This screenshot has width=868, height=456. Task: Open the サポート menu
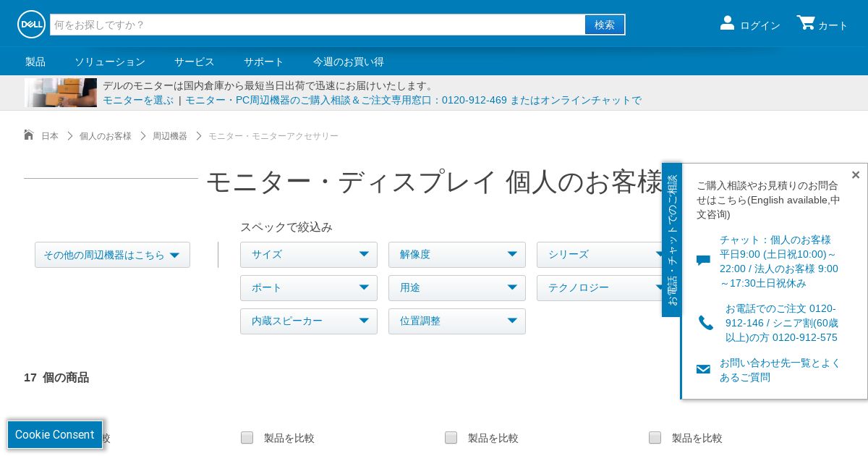[x=264, y=62]
